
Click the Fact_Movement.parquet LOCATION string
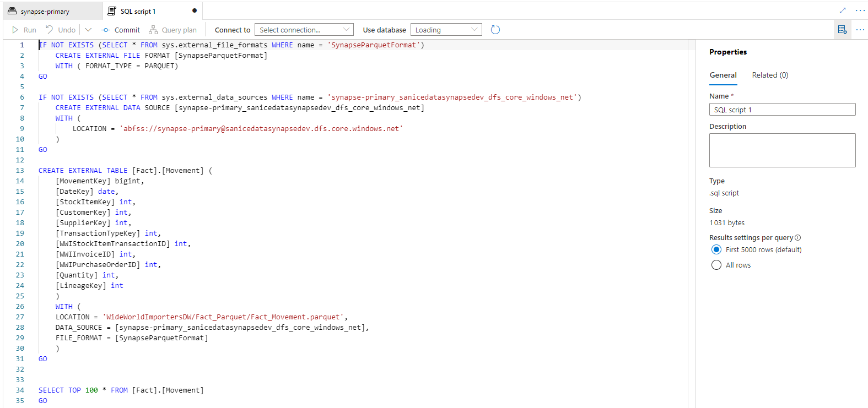coord(223,317)
